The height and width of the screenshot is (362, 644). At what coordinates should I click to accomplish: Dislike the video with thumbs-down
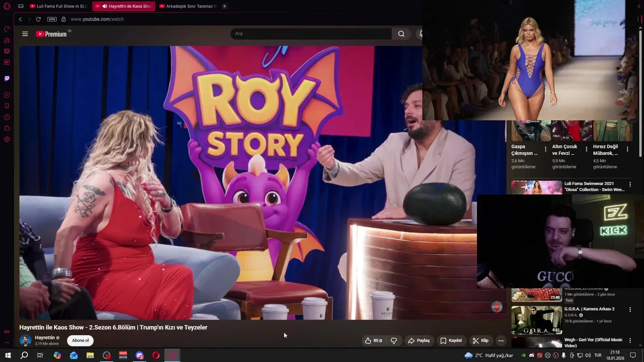coord(393,340)
